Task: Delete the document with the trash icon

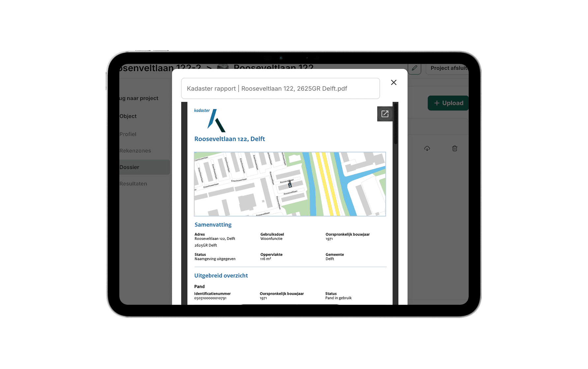Action: point(455,148)
